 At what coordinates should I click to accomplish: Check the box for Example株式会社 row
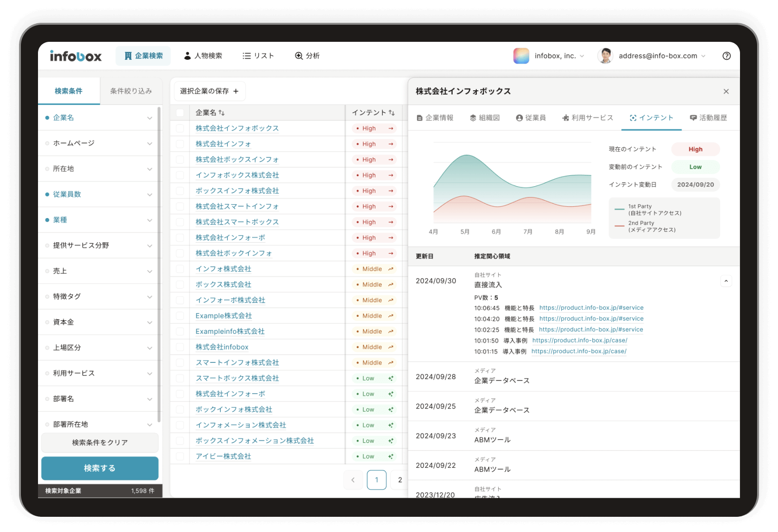[180, 316]
